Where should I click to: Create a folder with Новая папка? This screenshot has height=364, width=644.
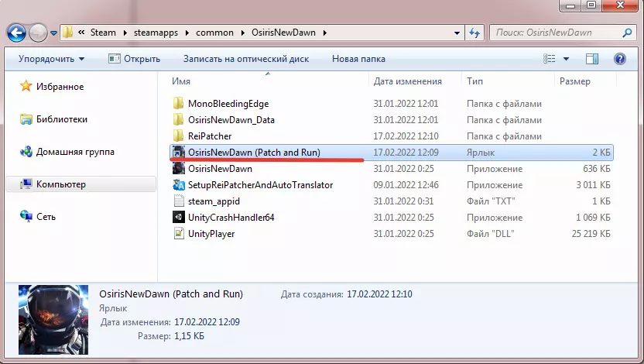358,59
